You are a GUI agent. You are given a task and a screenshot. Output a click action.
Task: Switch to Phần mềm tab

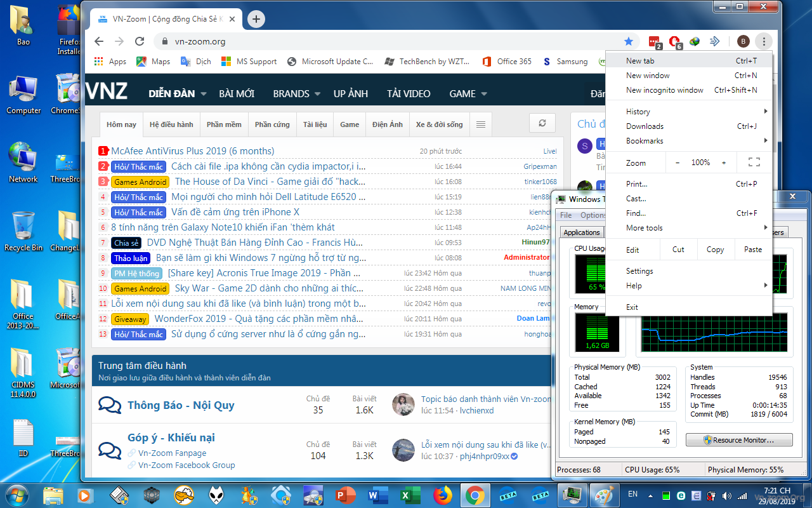[224, 124]
